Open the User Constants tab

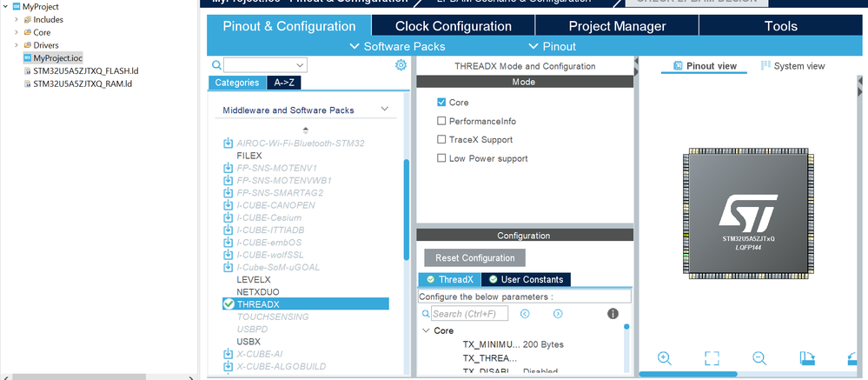[526, 279]
